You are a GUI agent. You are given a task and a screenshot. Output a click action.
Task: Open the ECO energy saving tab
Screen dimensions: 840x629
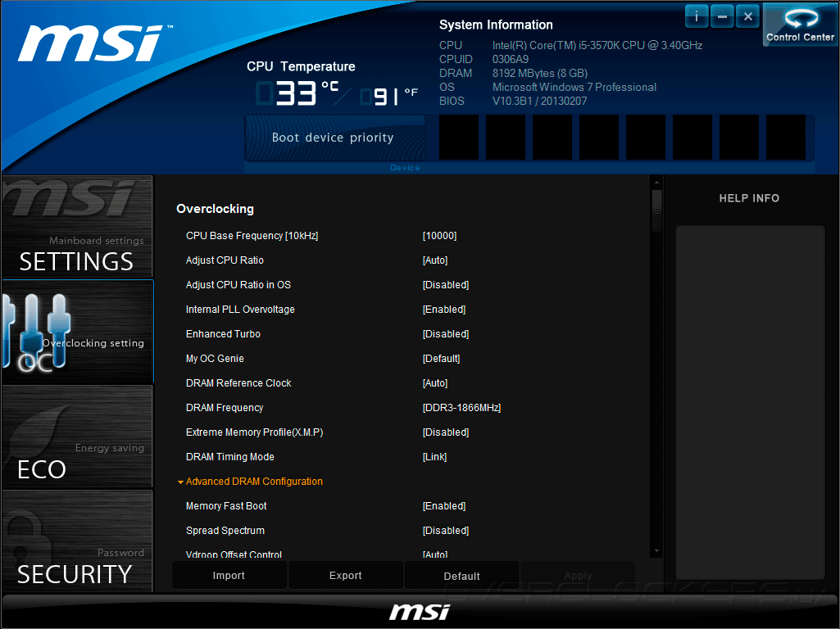77,437
